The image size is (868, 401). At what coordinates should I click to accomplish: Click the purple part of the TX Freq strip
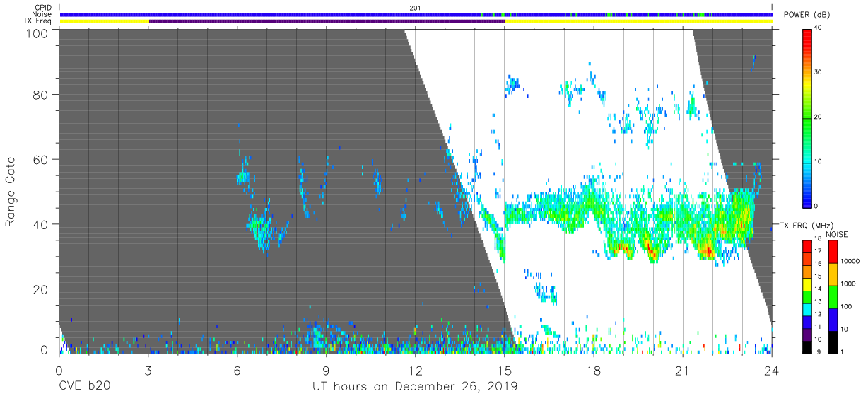pos(327,21)
